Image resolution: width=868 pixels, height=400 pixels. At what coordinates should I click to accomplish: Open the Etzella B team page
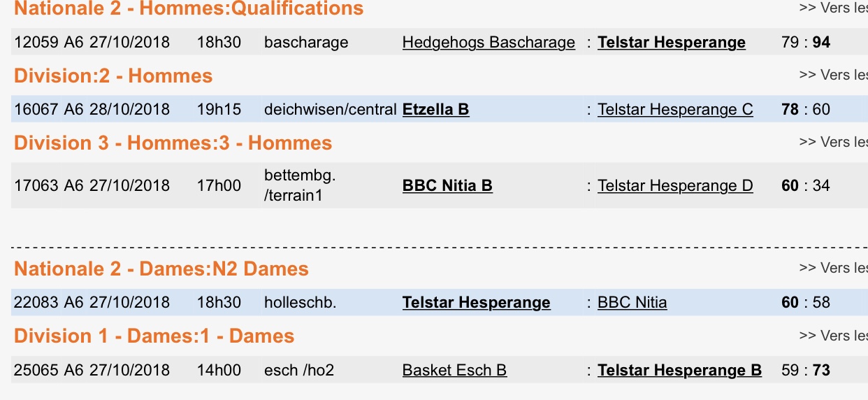pyautogui.click(x=435, y=110)
